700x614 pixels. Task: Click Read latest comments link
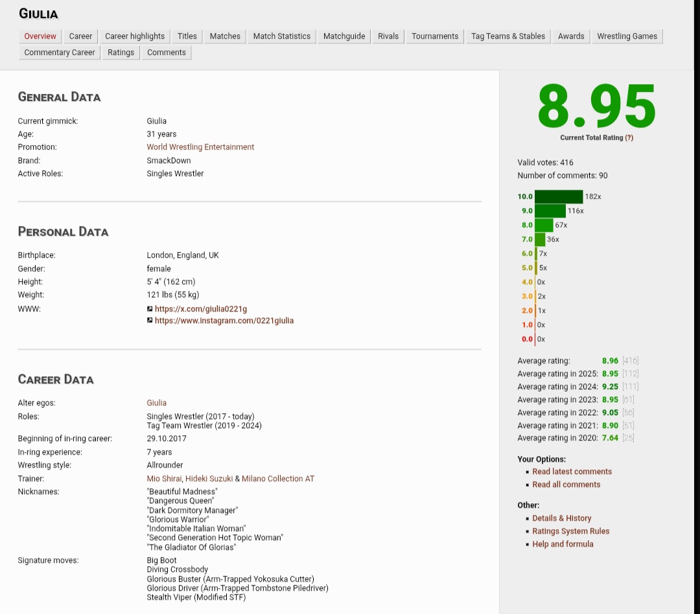(572, 472)
